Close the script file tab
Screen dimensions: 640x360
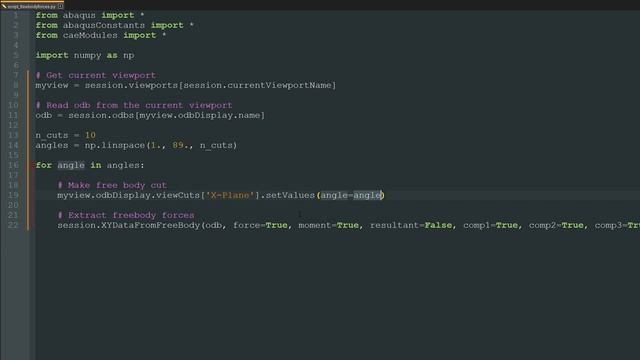[60, 6]
